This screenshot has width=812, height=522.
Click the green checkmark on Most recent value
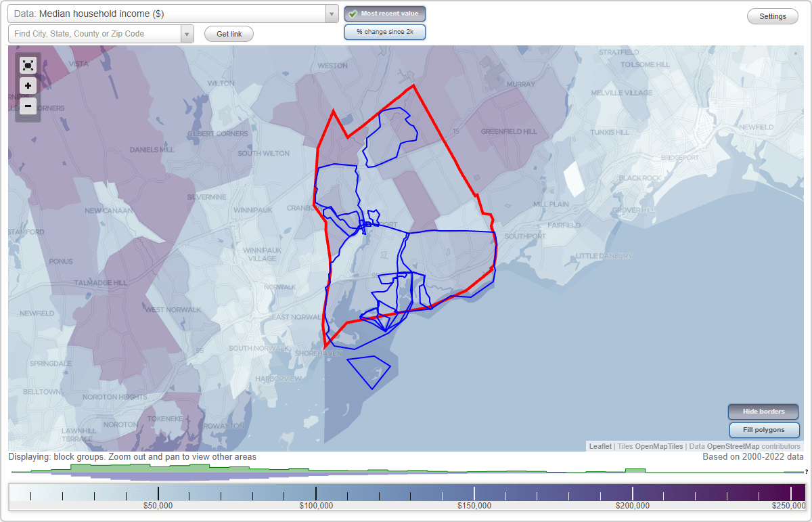click(x=353, y=14)
